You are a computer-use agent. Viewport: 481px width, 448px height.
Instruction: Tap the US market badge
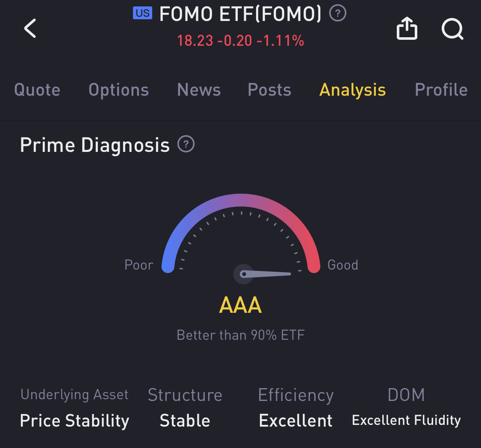click(x=142, y=13)
